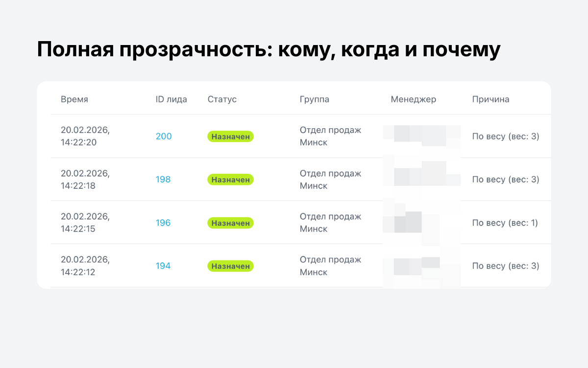Image resolution: width=588 pixels, height=368 pixels.
Task: Click the Назначен badge for lead 196
Action: click(x=230, y=223)
